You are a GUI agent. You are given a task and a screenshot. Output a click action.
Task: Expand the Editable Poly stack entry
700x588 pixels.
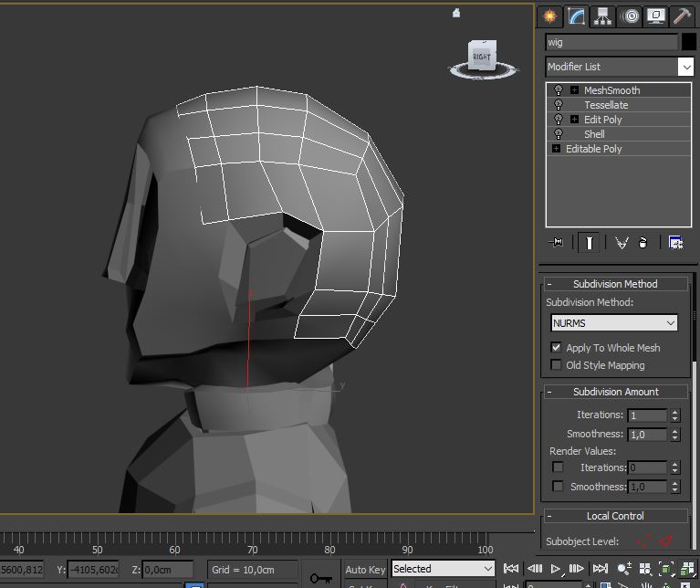coord(556,149)
